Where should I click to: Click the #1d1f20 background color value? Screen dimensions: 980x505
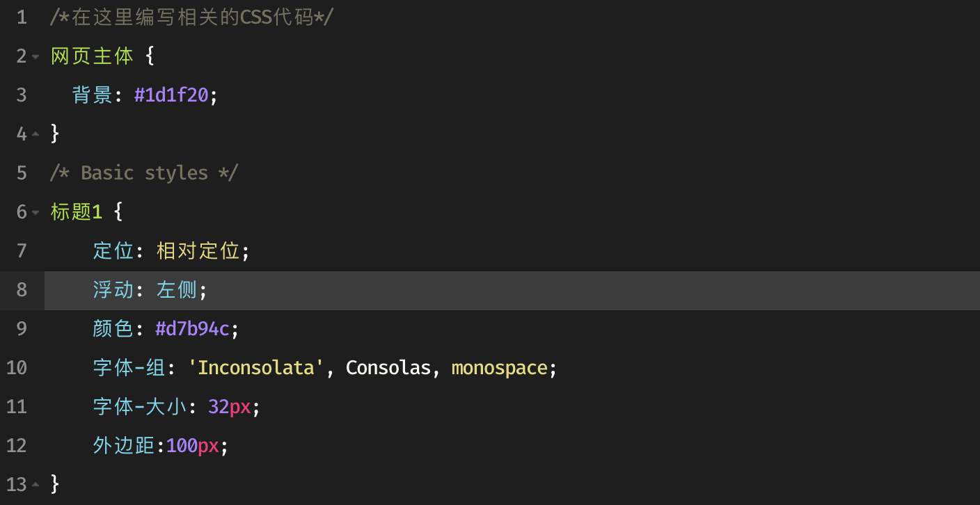(x=171, y=95)
